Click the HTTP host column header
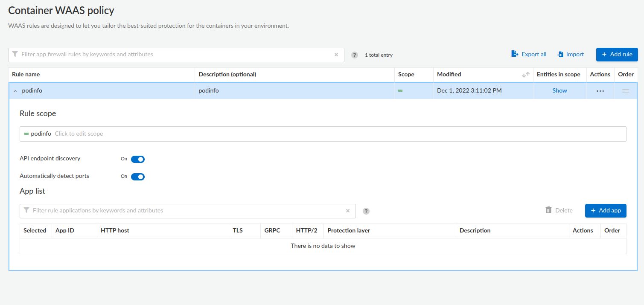This screenshot has width=644, height=305. 115,230
